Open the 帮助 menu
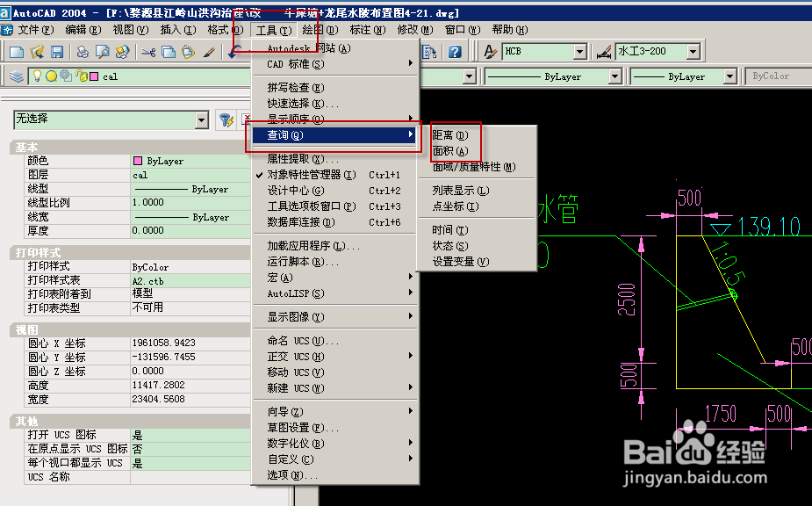The width and height of the screenshot is (812, 506). pos(510,30)
